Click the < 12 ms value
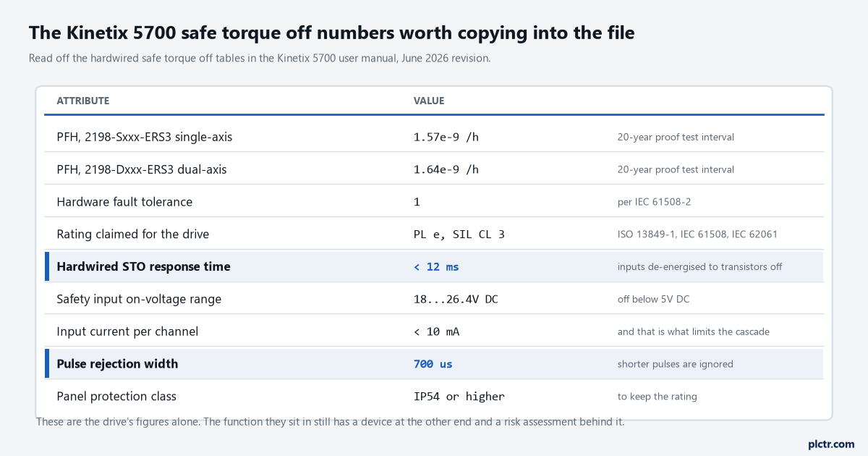This screenshot has height=456, width=868. point(436,267)
